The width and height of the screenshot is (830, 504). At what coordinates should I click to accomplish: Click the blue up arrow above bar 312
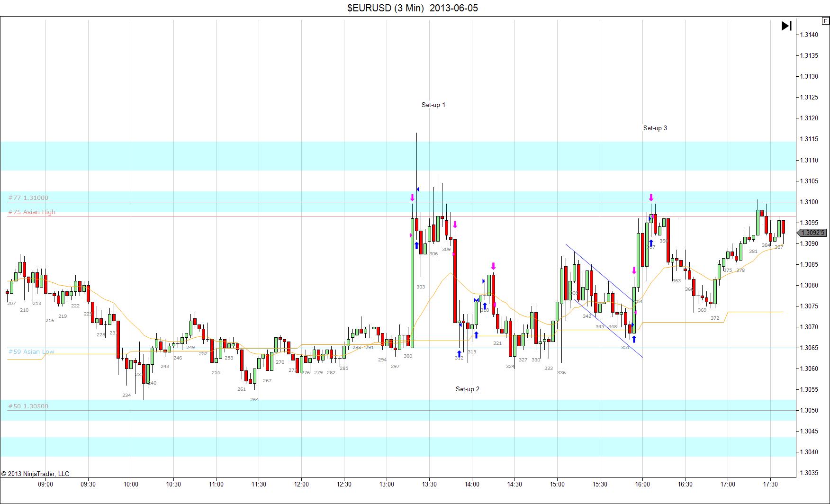pyautogui.click(x=459, y=354)
